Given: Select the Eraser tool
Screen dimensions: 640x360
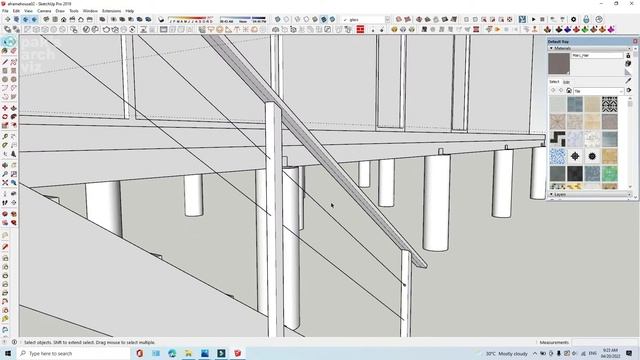Looking at the screenshot, I should 13,51.
